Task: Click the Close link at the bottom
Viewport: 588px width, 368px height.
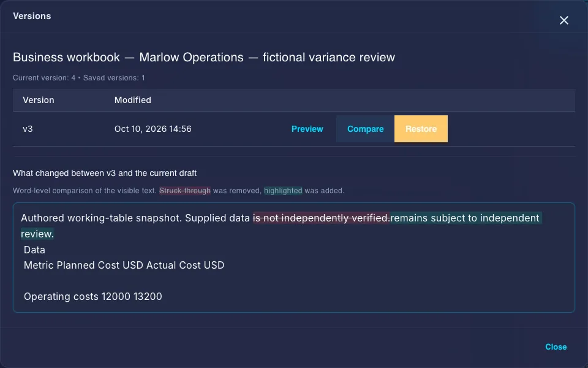Action: click(556, 347)
